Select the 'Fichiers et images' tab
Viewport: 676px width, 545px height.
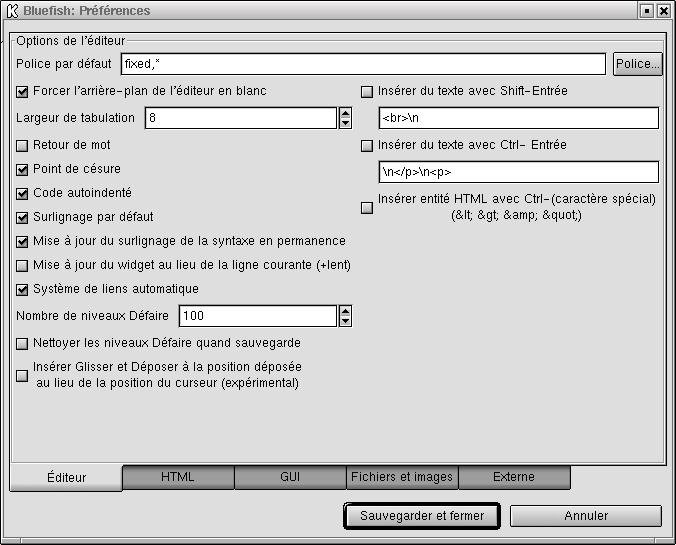click(402, 478)
